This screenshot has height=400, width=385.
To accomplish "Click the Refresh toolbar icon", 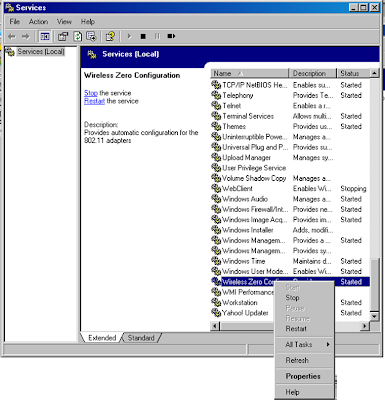I will tap(78, 36).
